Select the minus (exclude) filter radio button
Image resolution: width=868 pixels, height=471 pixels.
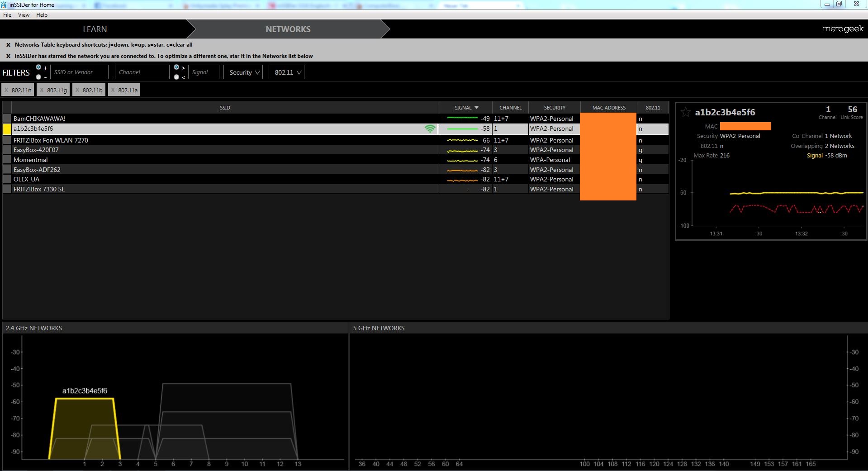(38, 77)
